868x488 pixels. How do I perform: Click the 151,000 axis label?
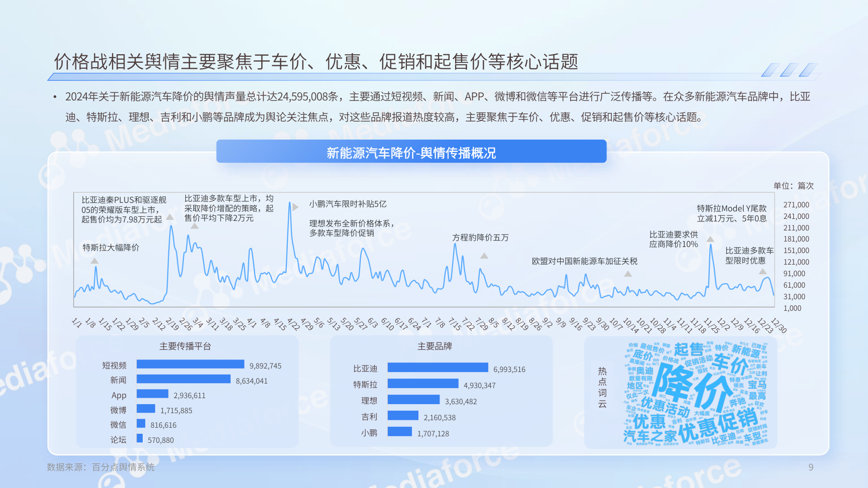click(796, 251)
